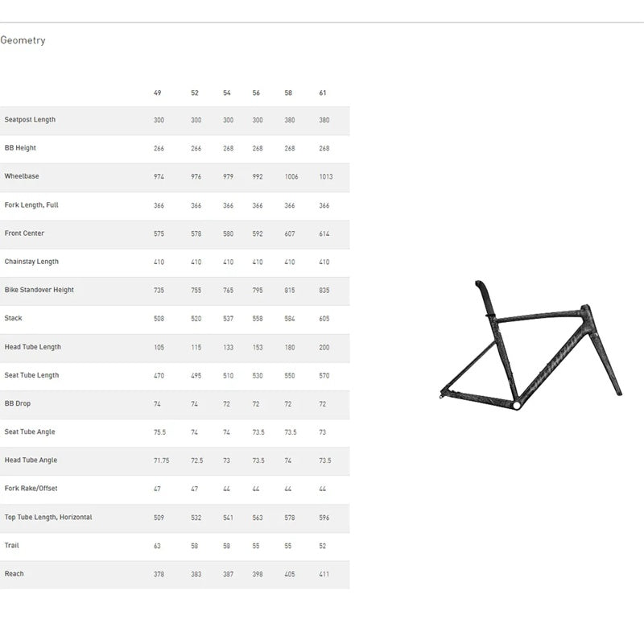
Task: Click the Head Tube Angle row label
Action: click(x=31, y=460)
